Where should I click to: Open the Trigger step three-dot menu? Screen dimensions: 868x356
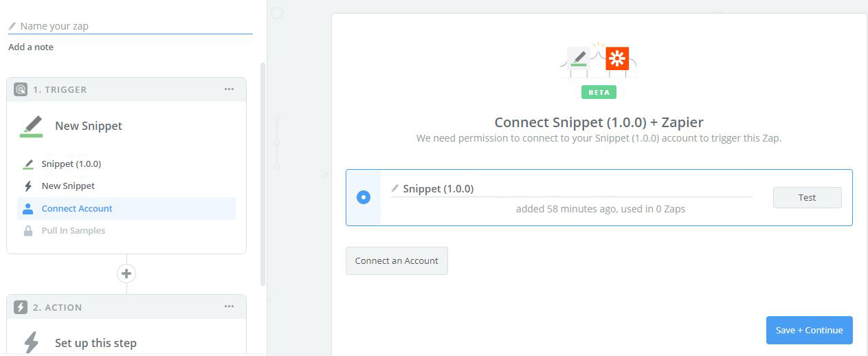[x=229, y=89]
